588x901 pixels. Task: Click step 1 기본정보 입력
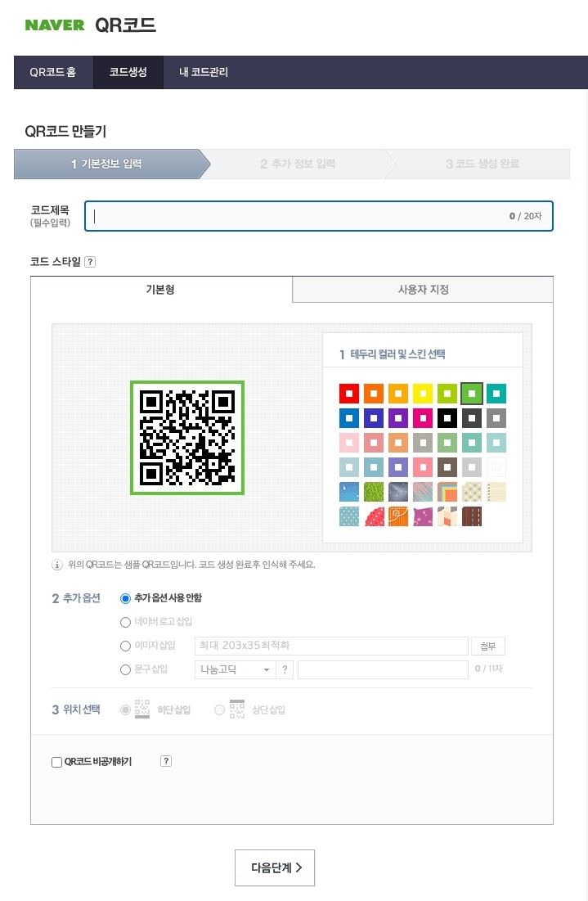point(107,164)
